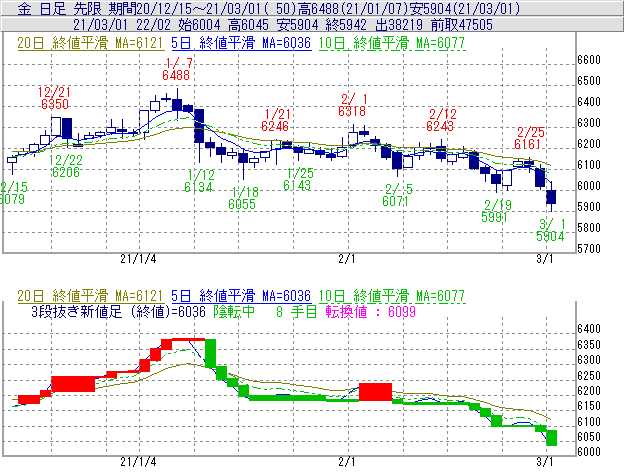Click the 2/1 6318 high label
The height and width of the screenshot is (473, 624).
353,105
